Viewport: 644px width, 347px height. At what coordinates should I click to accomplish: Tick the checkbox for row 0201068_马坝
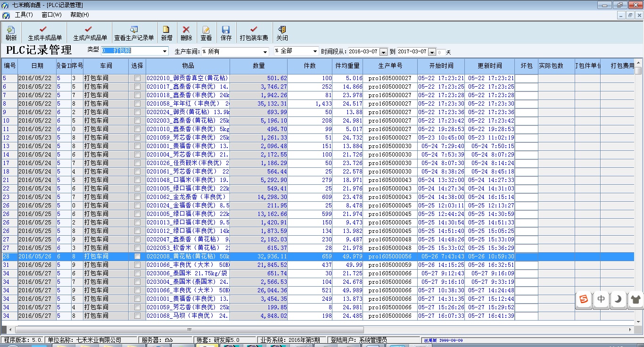coord(137,316)
